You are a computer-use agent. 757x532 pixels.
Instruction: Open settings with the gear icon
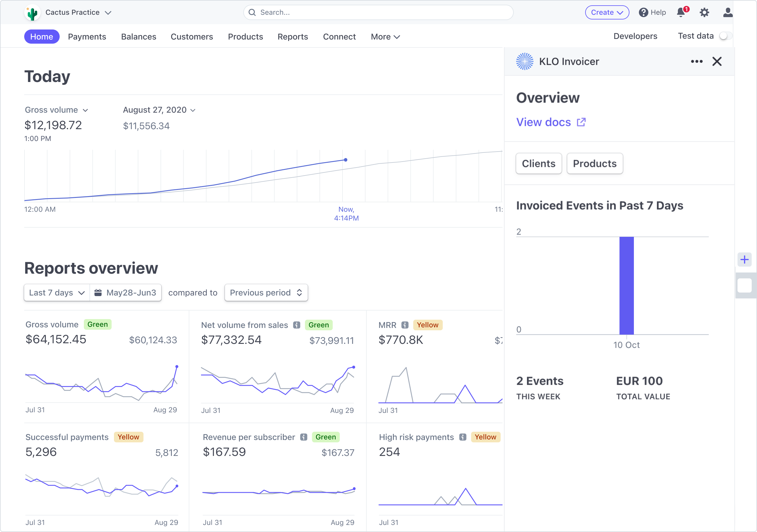point(704,12)
